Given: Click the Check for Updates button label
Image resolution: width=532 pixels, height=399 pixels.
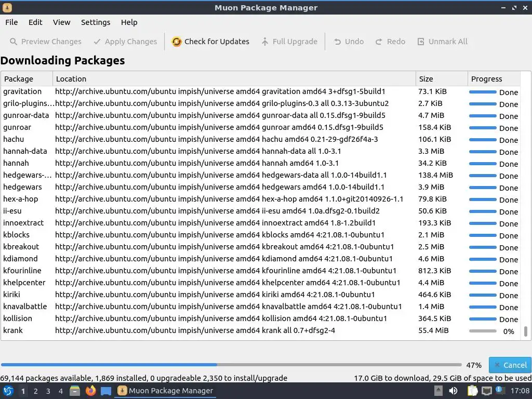Looking at the screenshot, I should (x=217, y=42).
